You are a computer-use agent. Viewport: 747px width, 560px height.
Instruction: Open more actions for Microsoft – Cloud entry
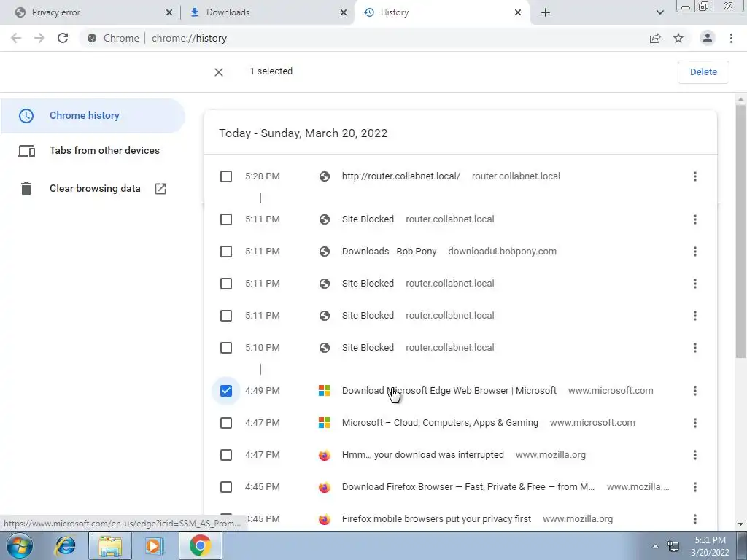695,423
